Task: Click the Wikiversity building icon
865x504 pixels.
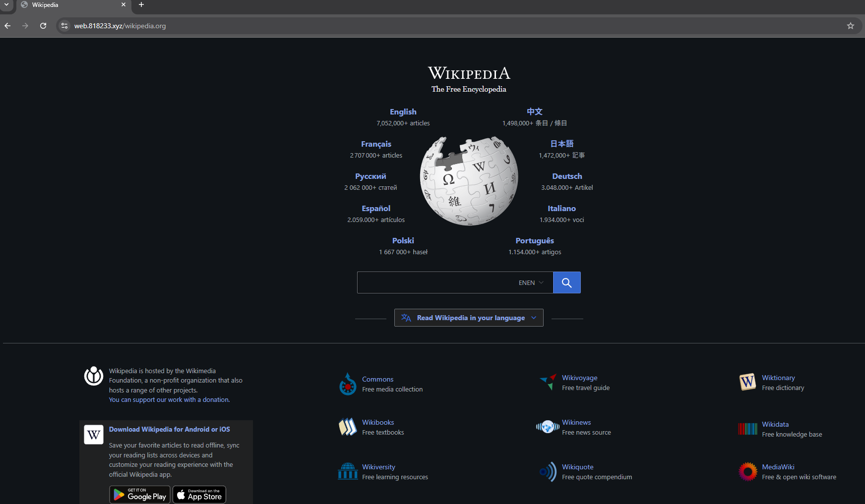Action: pos(348,471)
